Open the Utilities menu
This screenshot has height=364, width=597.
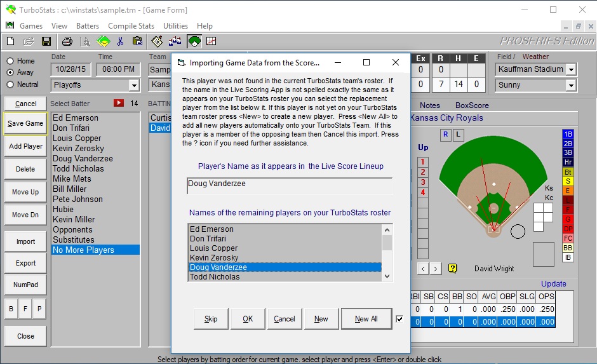point(175,26)
